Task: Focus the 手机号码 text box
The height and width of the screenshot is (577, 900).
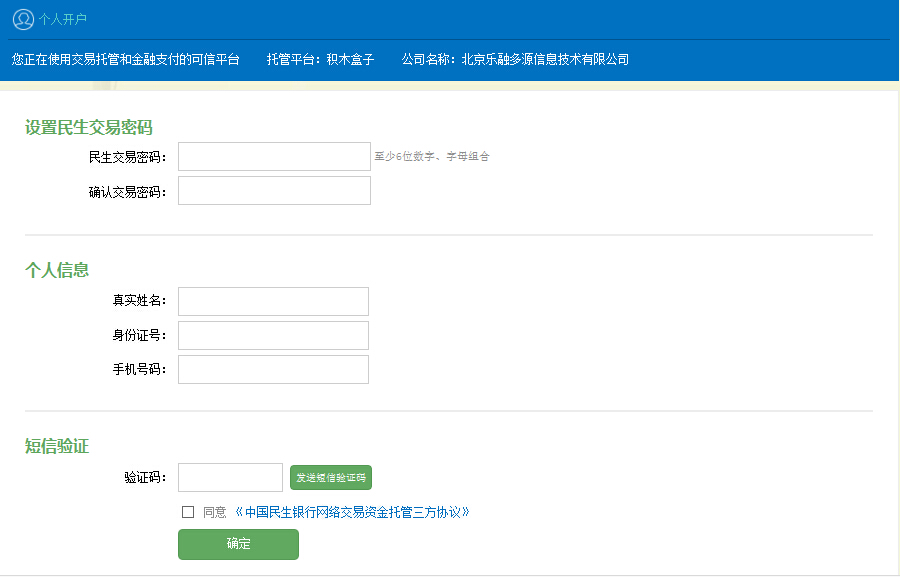Action: coord(273,370)
